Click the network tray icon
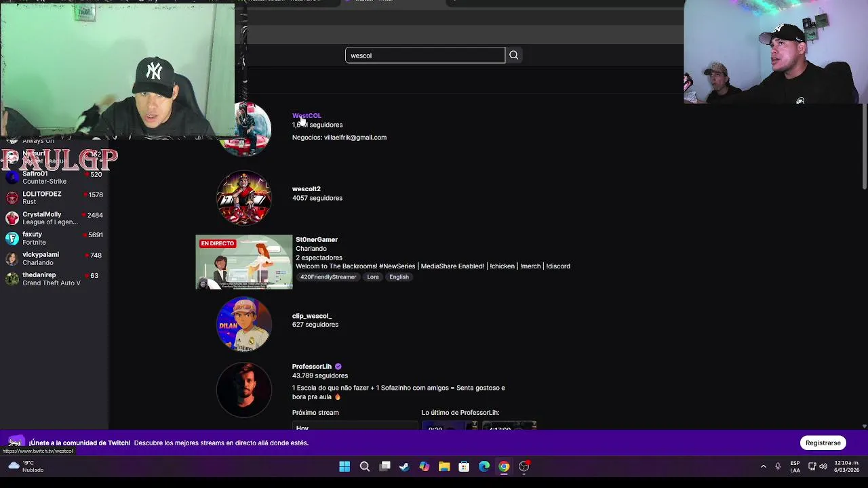The height and width of the screenshot is (488, 868). pos(812,466)
